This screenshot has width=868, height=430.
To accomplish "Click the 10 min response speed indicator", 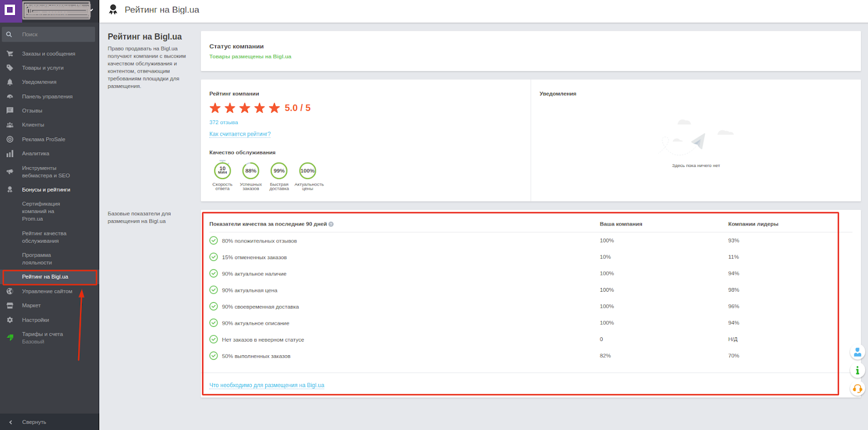I will click(222, 171).
